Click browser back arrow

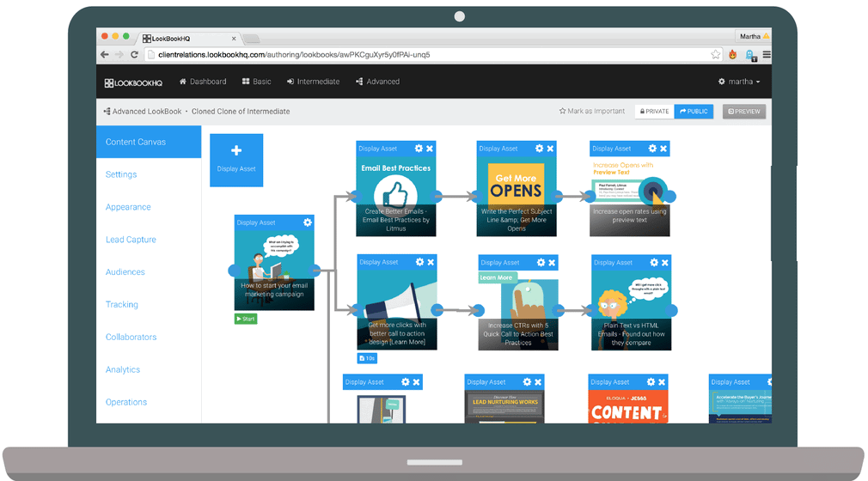[x=105, y=54]
